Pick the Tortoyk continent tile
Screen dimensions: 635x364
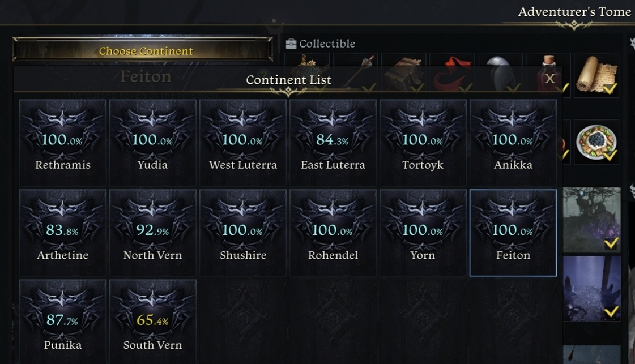pos(423,143)
